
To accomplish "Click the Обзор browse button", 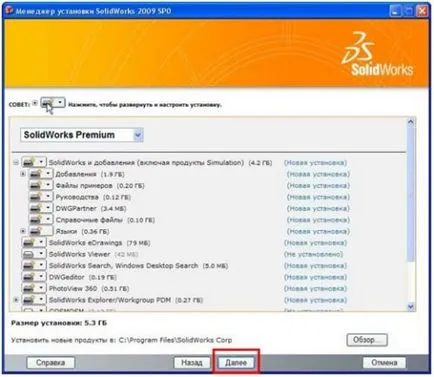I will pyautogui.click(x=367, y=340).
